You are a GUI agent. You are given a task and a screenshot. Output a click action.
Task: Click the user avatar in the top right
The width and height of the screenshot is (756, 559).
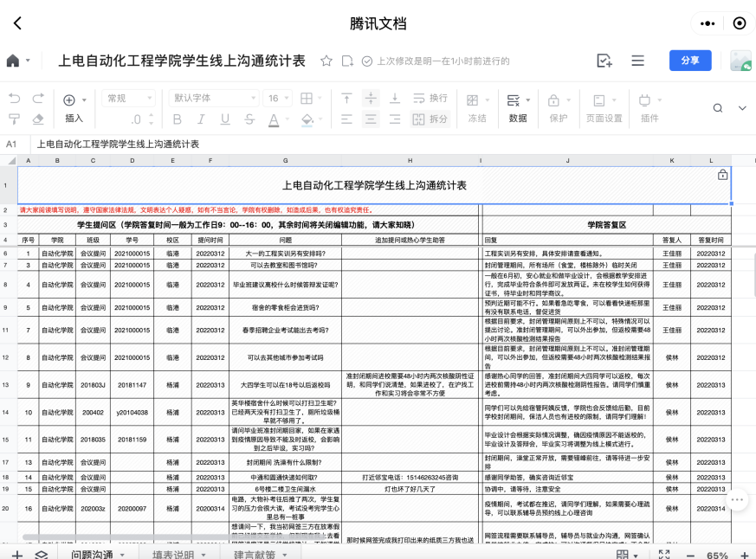(740, 61)
